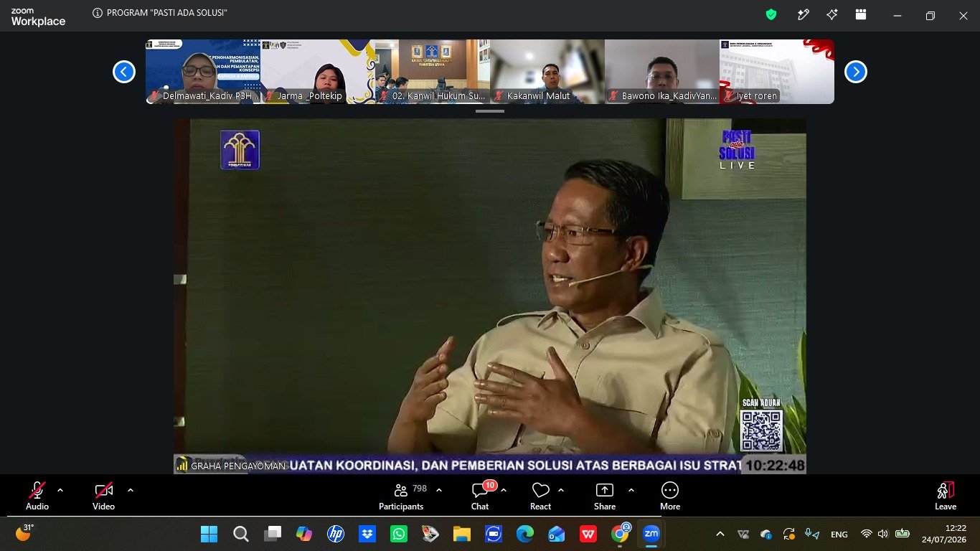Expand the chevron beside Chat
980x551 pixels.
click(x=504, y=491)
